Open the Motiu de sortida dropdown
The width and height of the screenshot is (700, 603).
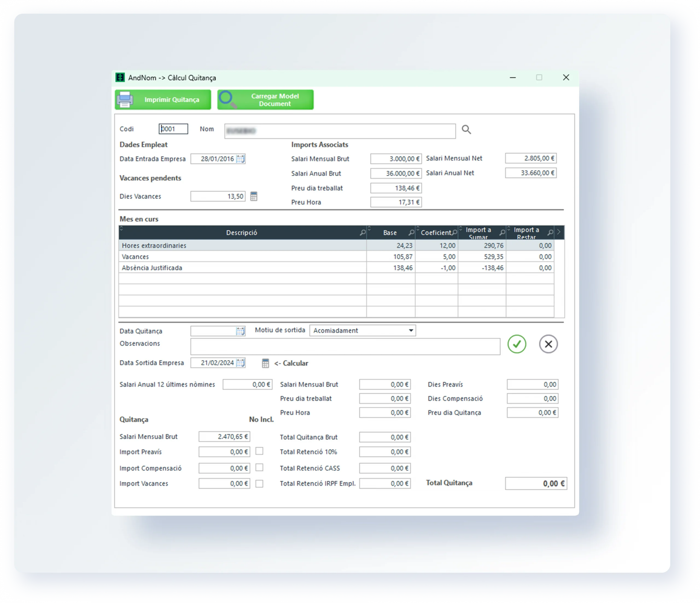coord(411,330)
